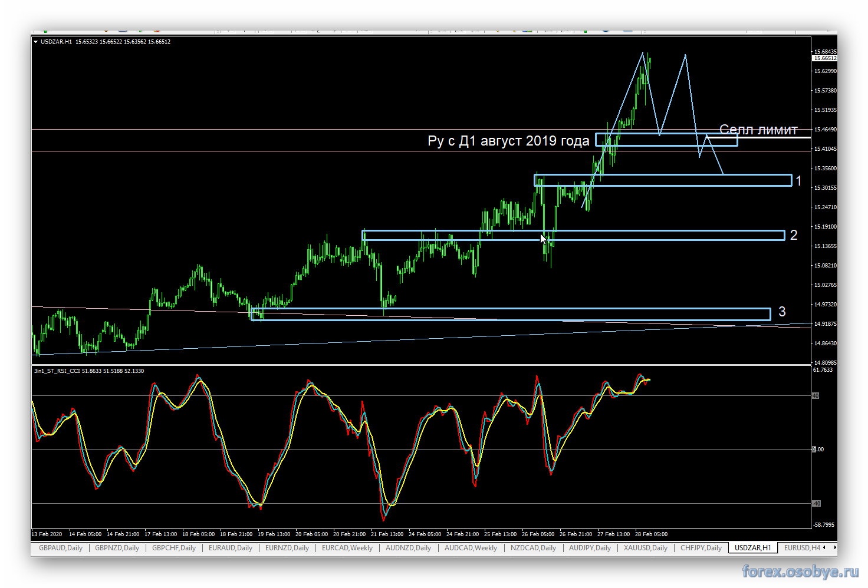Switch to the GBPNZD,Daily chart tab
This screenshot has height=588, width=868.
(x=117, y=547)
